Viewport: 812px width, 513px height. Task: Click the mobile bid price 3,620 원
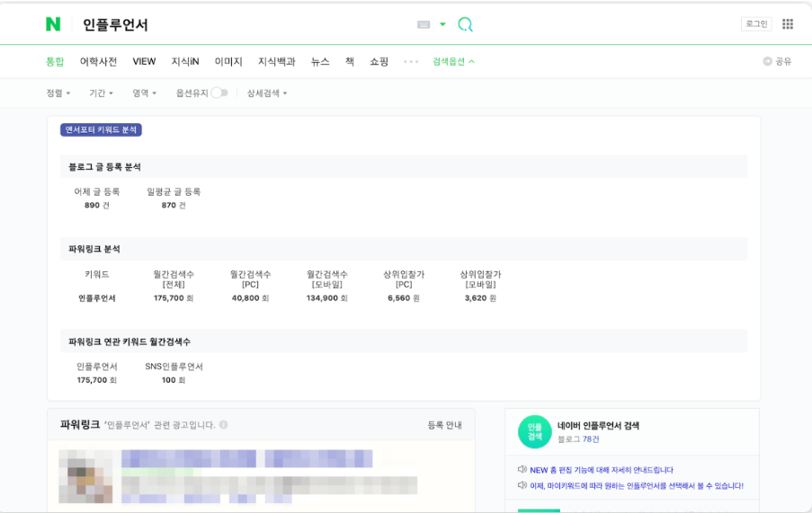pyautogui.click(x=480, y=298)
